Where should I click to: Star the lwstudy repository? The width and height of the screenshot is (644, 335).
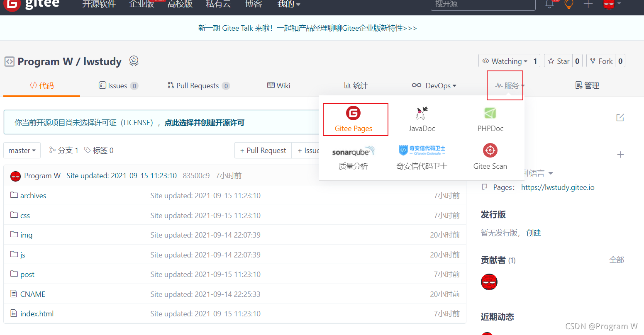pos(559,61)
